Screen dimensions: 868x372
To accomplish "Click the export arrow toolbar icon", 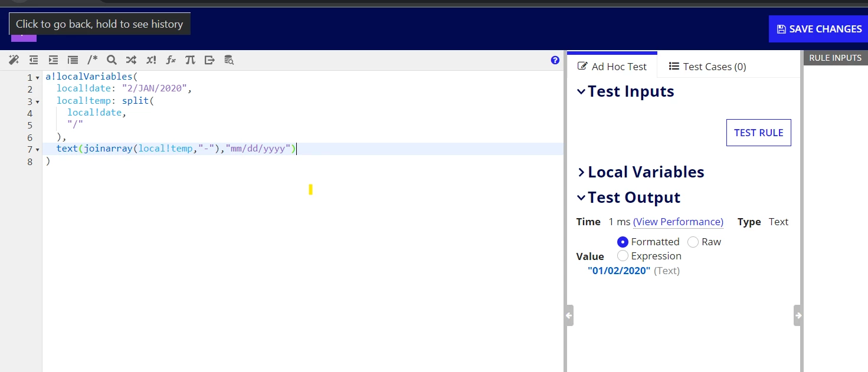I will [x=209, y=60].
